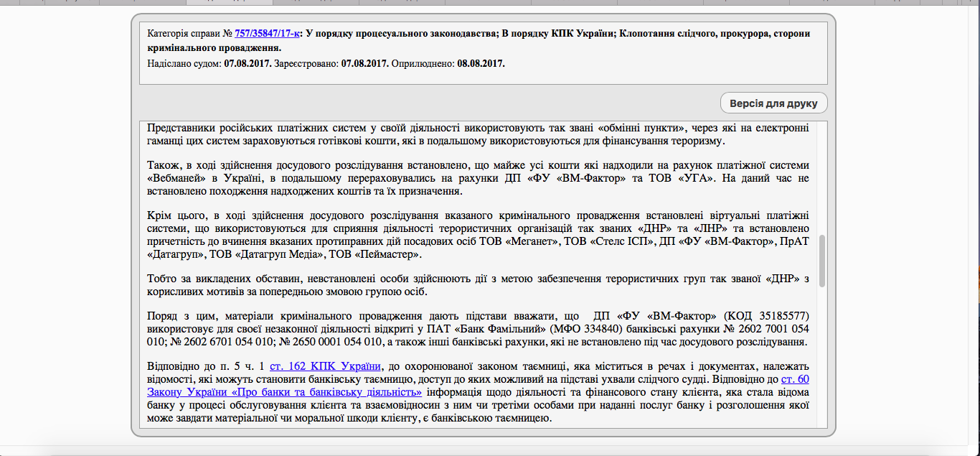Click scrollbar track above the thumb
This screenshot has height=456, width=980.
822,180
